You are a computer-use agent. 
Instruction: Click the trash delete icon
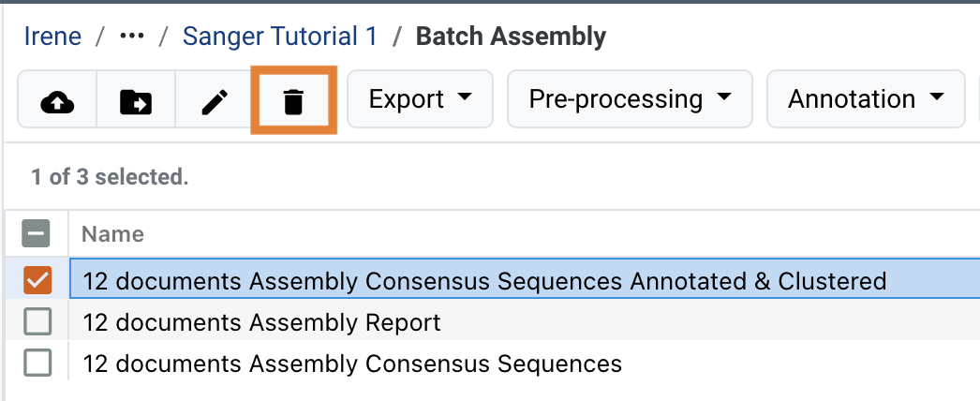point(293,101)
